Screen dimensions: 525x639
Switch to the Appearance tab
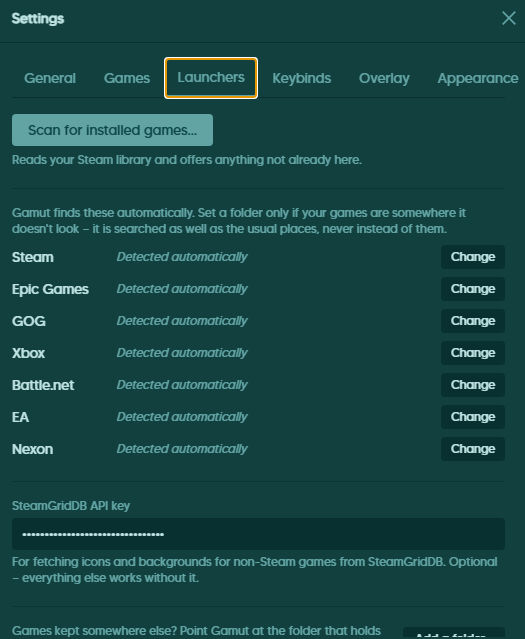[478, 78]
